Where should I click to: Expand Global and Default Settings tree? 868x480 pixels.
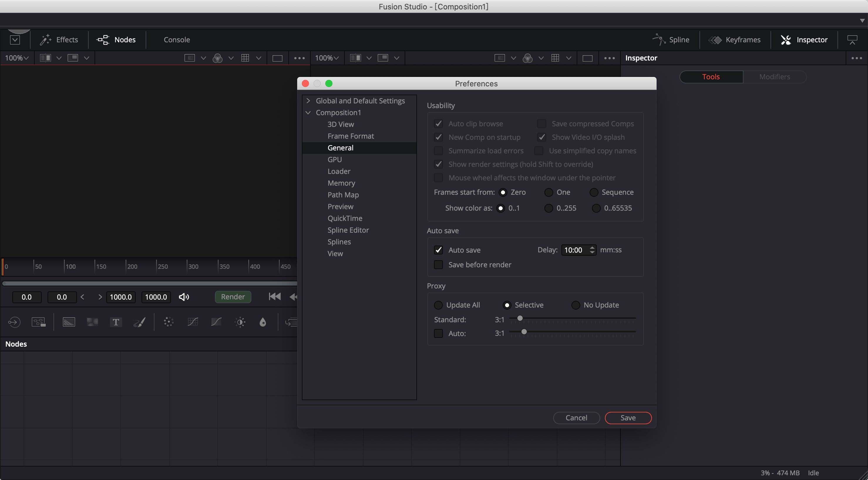[x=308, y=100]
